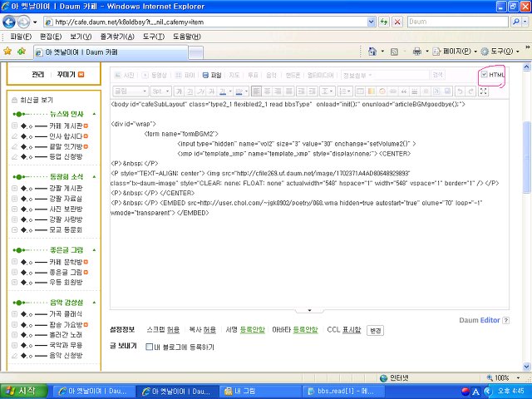532x399 pixels.
Task: Stop page loading with the red X
Action: (x=397, y=22)
